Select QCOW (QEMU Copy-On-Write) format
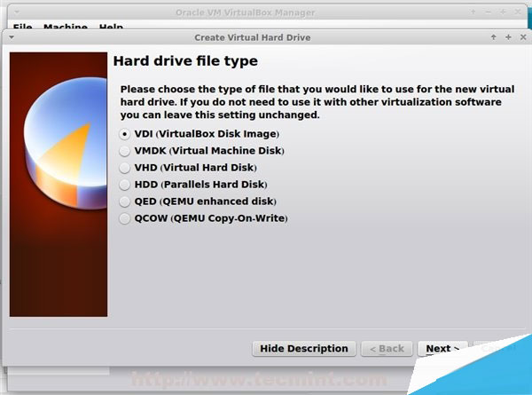This screenshot has height=395, width=532. (x=204, y=218)
